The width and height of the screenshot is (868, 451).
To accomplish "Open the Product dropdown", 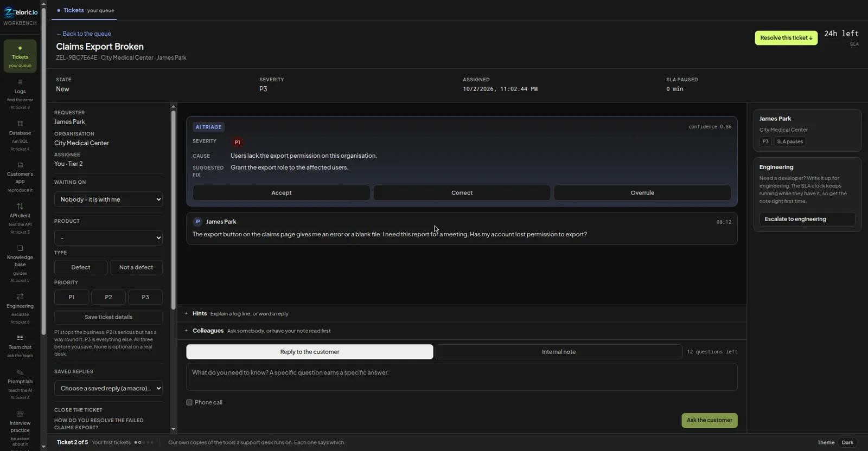I will [108, 238].
